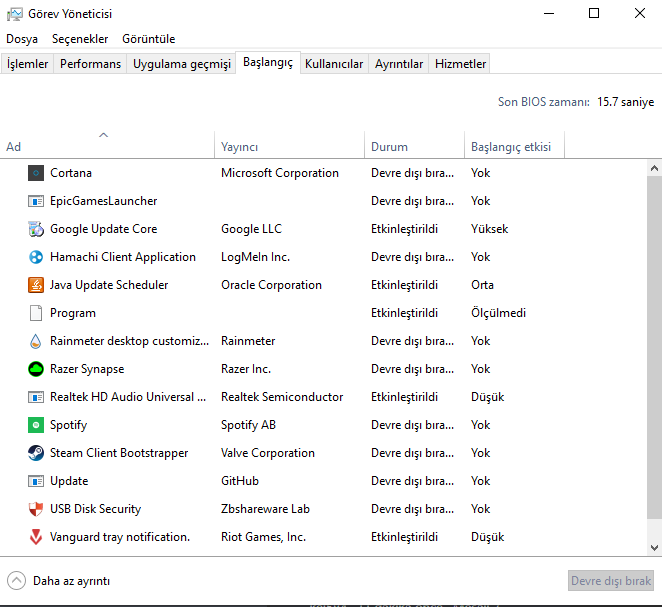Click the Devre dışı bırak button
Viewport: 662px width, 607px height.
[x=611, y=581]
